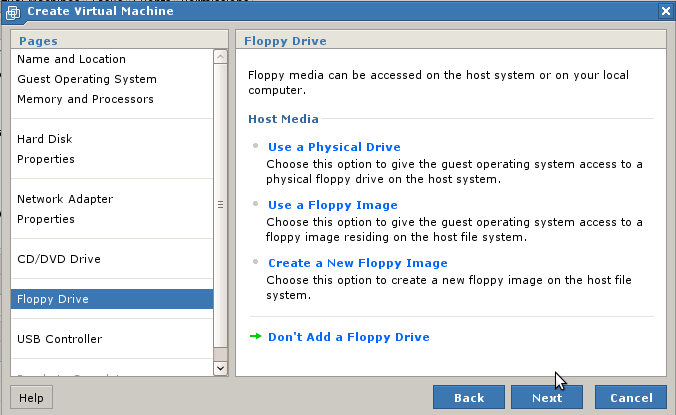Open the Name and Location page

71,59
